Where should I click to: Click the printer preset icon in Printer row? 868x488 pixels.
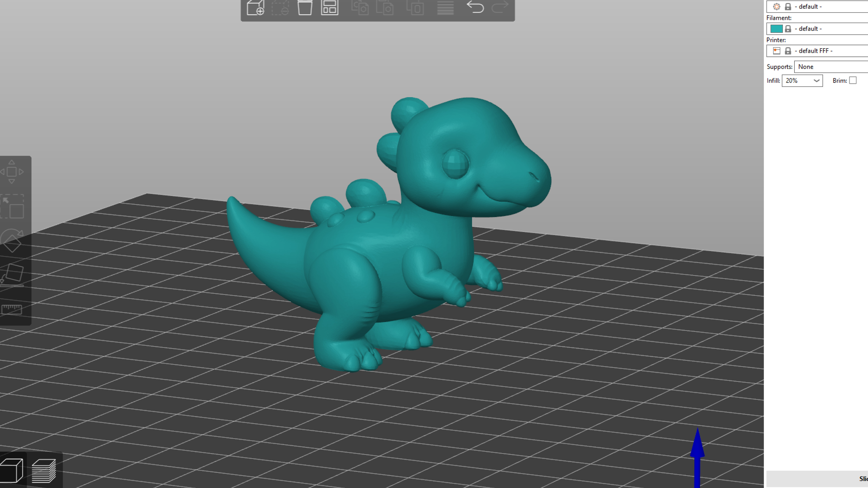776,51
